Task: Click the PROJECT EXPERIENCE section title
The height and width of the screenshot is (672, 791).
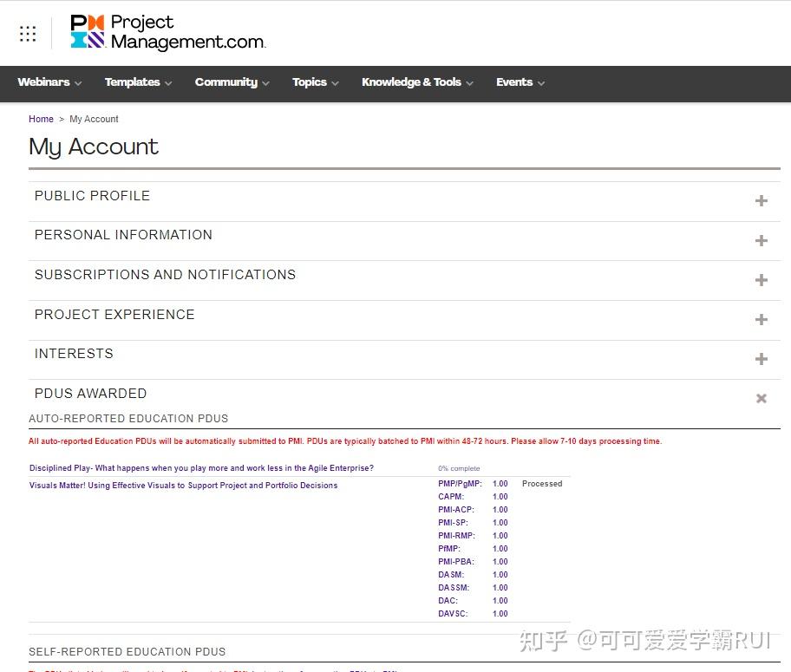Action: point(114,315)
